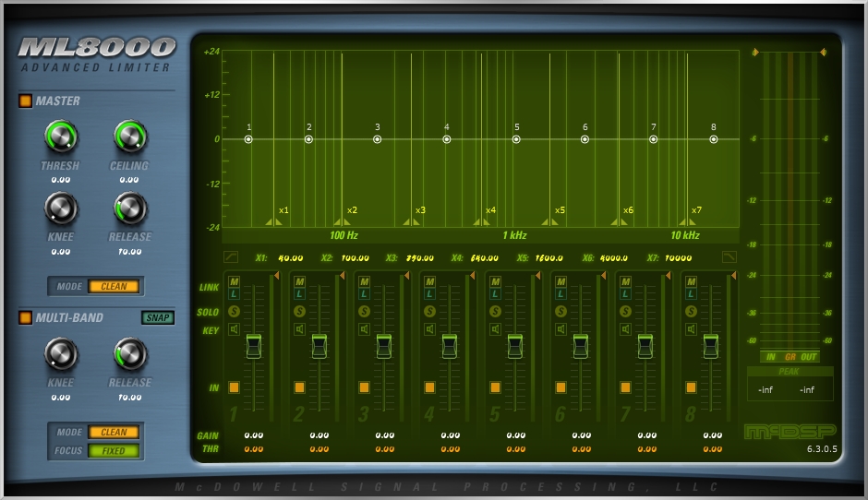Toggle Key listen speaker on band 8
This screenshot has height=500, width=868.
691,329
